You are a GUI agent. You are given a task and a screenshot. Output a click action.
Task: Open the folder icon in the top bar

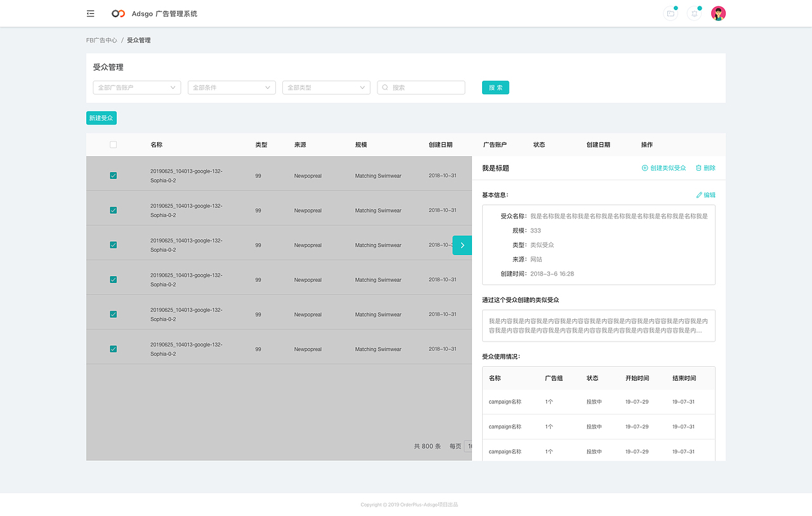click(x=671, y=13)
